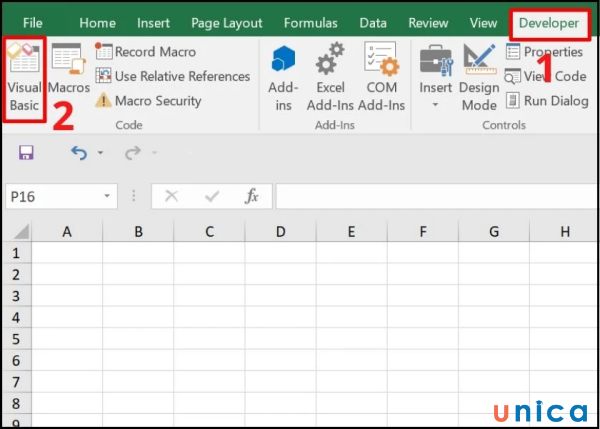This screenshot has height=429, width=600.
Task: Open the Name Box dropdown arrow
Action: tap(106, 197)
